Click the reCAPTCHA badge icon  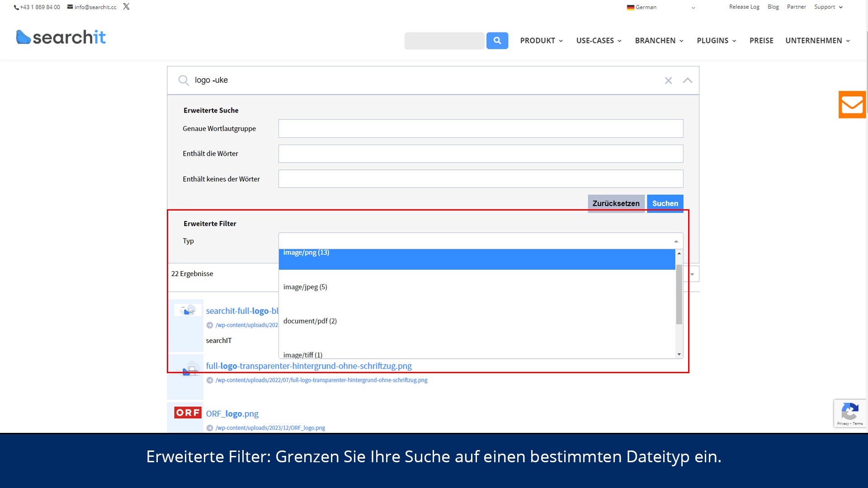849,412
